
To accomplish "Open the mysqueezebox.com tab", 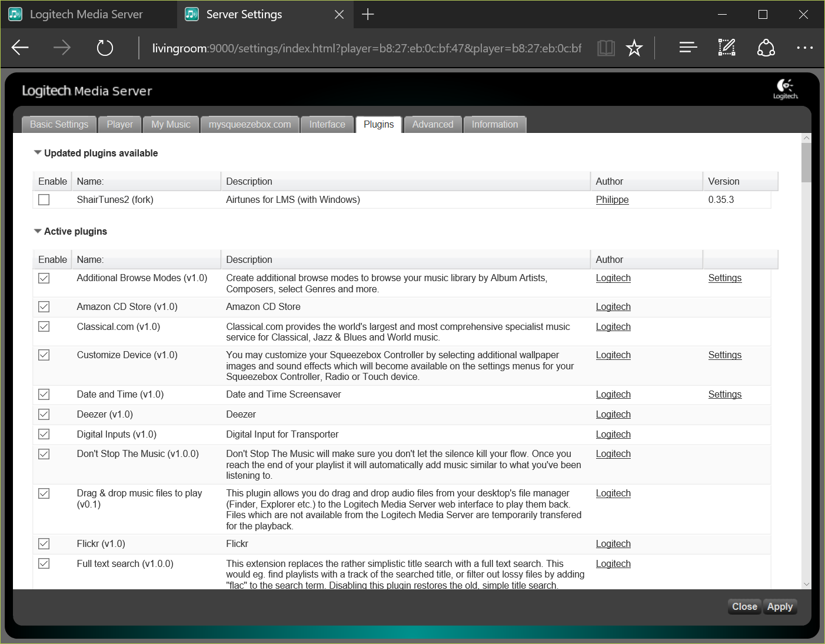I will (250, 124).
